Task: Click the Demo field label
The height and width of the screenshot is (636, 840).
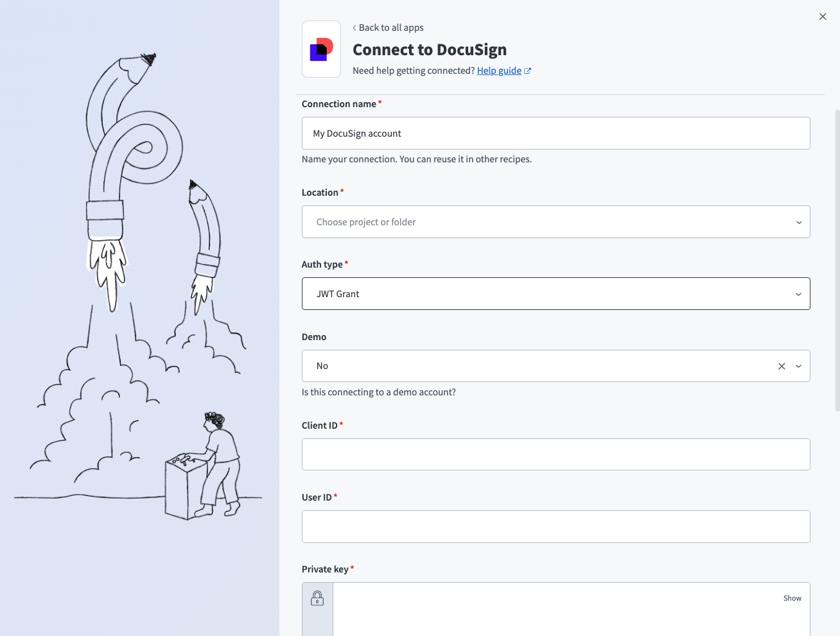Action: [x=314, y=337]
